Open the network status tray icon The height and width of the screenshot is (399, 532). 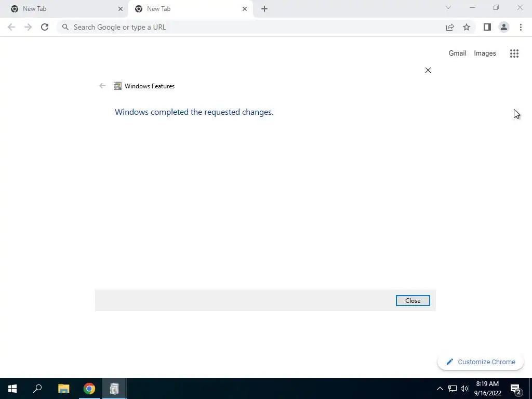tap(453, 389)
